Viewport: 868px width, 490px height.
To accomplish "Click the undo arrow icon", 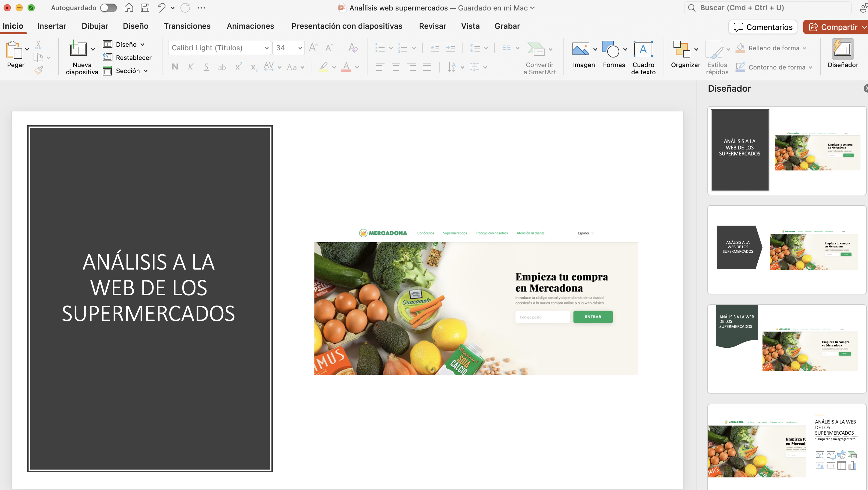I will coord(161,8).
